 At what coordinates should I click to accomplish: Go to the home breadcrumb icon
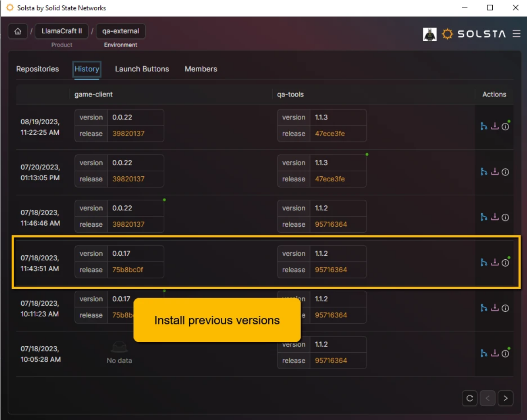pyautogui.click(x=18, y=31)
